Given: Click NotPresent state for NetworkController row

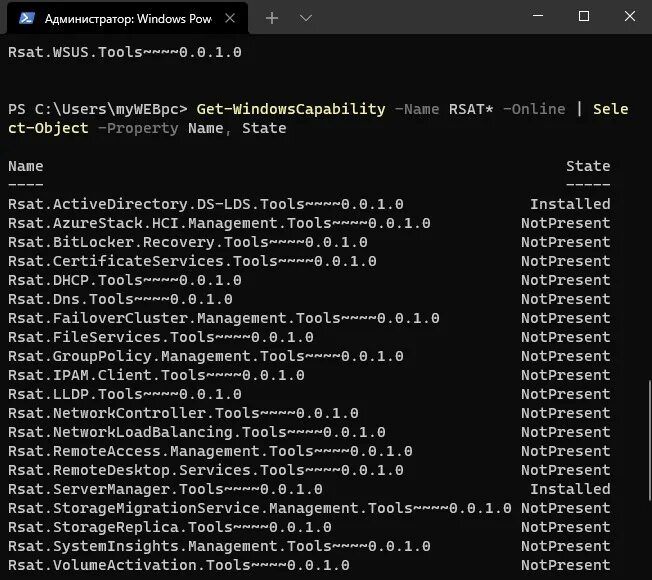Looking at the screenshot, I should point(566,413).
